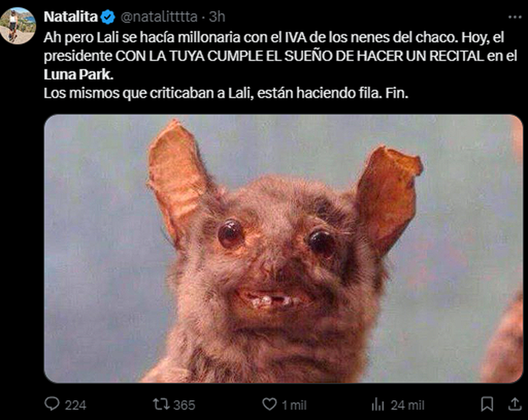Bookmark this tweet with the bookmark icon
528x420 pixels.
[487, 404]
